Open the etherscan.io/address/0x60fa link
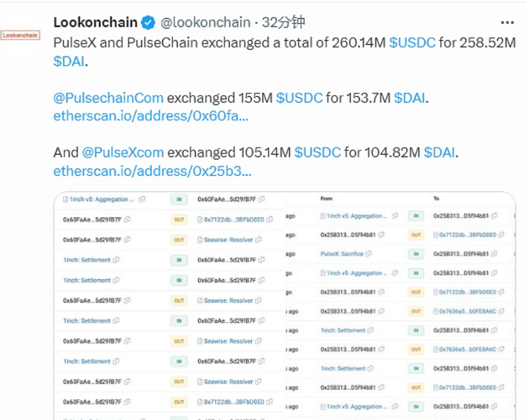This screenshot has width=526, height=420. pyautogui.click(x=151, y=116)
